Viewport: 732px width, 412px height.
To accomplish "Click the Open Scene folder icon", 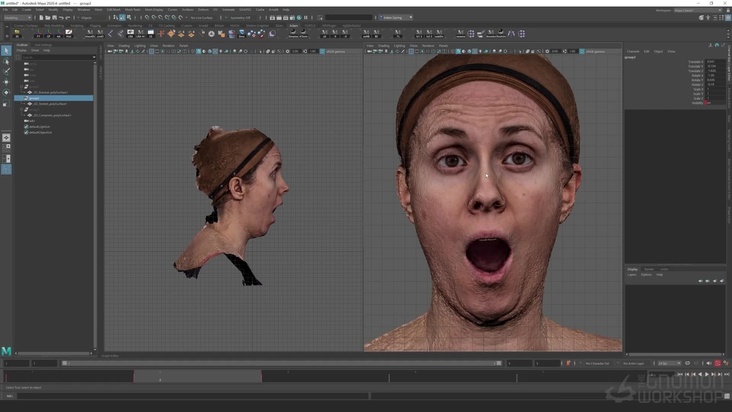I will pos(48,18).
